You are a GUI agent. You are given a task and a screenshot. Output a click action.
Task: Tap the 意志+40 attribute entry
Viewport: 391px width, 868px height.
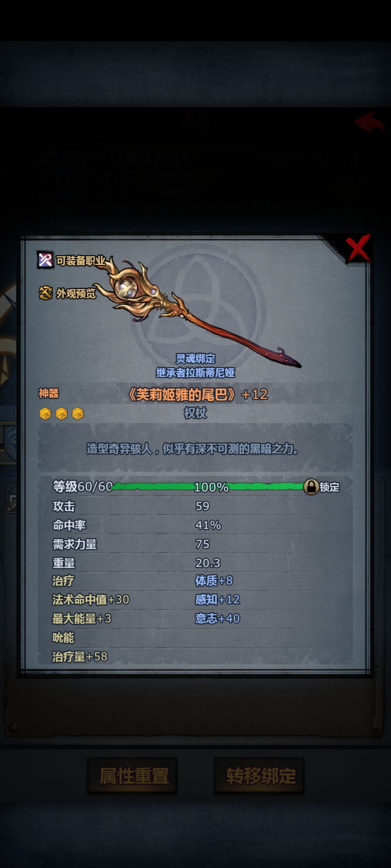[x=217, y=618]
